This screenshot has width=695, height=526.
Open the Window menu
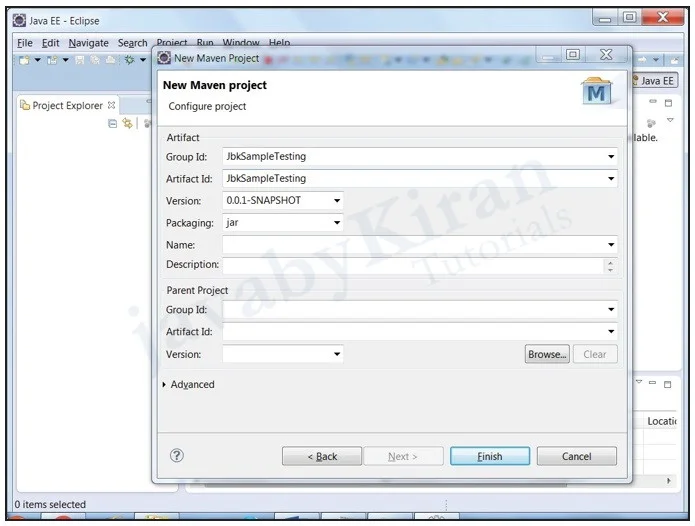pyautogui.click(x=241, y=43)
